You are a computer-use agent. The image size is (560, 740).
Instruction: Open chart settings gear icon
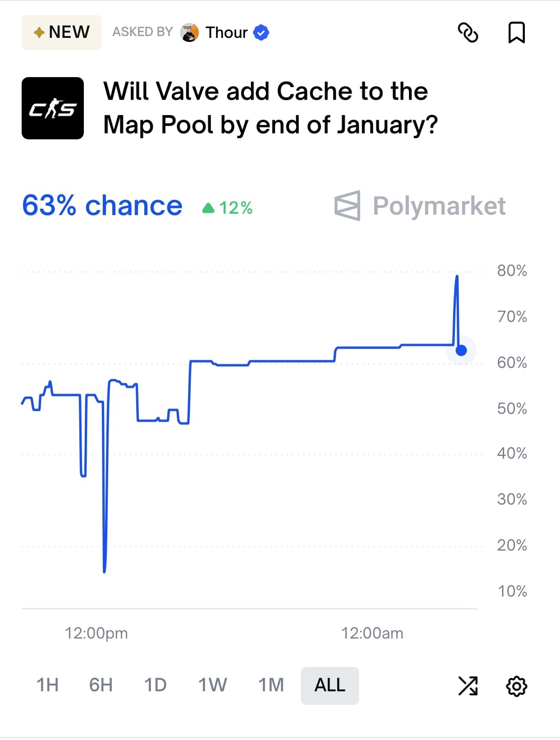516,686
